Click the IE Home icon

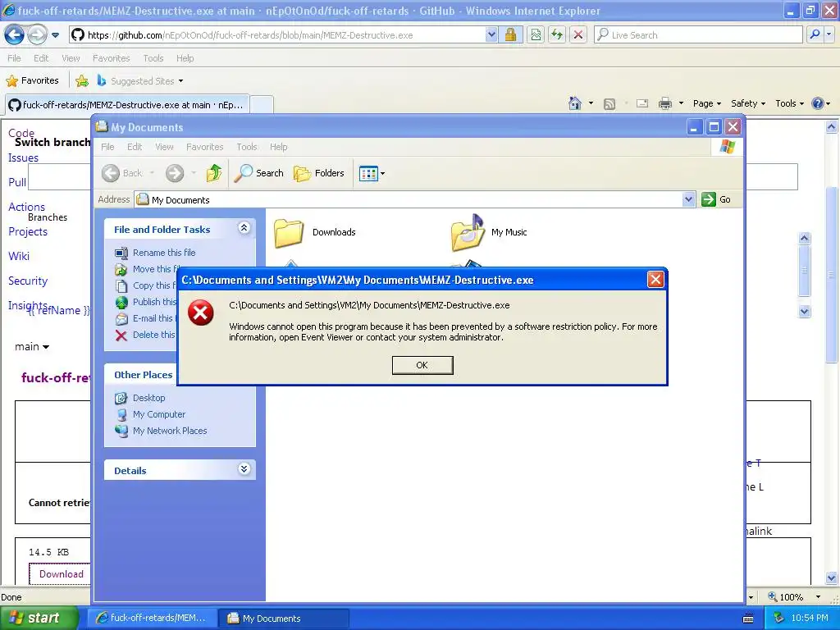click(x=575, y=103)
